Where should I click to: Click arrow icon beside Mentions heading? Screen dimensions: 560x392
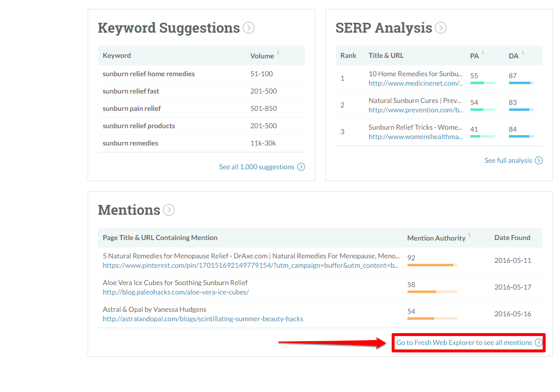tap(169, 210)
